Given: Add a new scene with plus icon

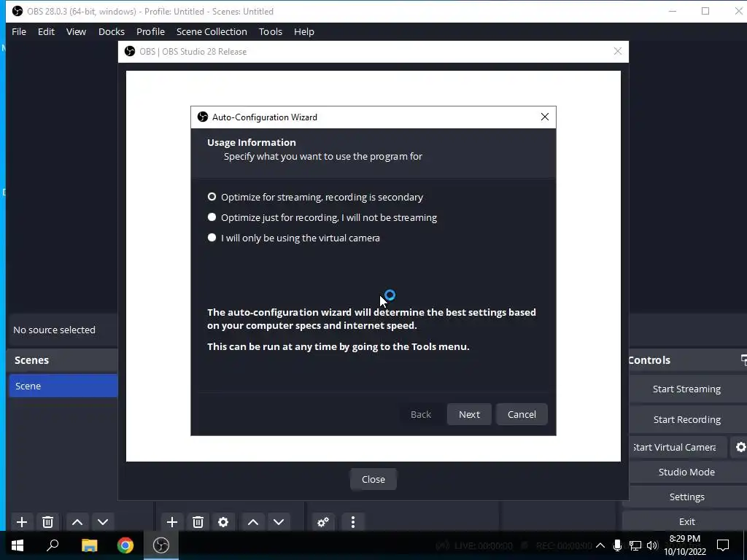Looking at the screenshot, I should pyautogui.click(x=21, y=522).
